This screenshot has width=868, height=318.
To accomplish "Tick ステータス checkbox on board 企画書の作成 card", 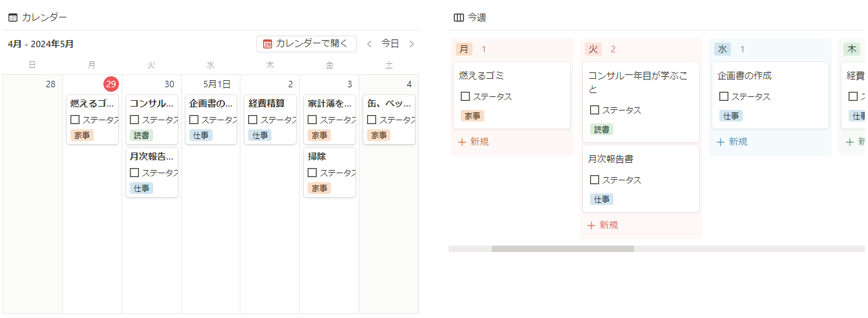I will (724, 96).
